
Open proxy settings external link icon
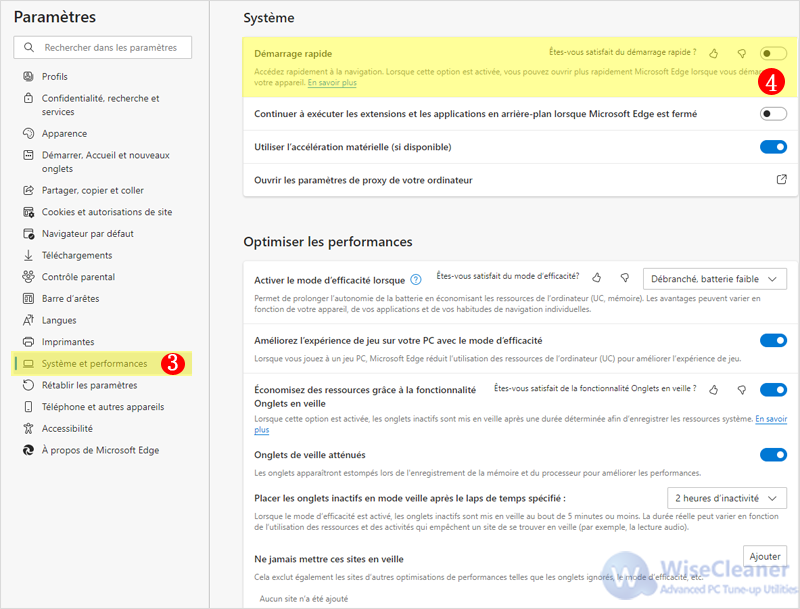(x=781, y=180)
